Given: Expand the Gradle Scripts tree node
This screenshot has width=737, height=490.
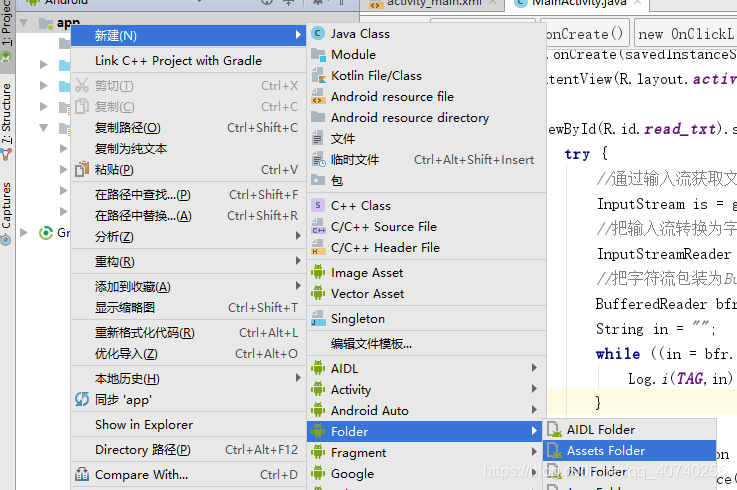Looking at the screenshot, I should (24, 232).
